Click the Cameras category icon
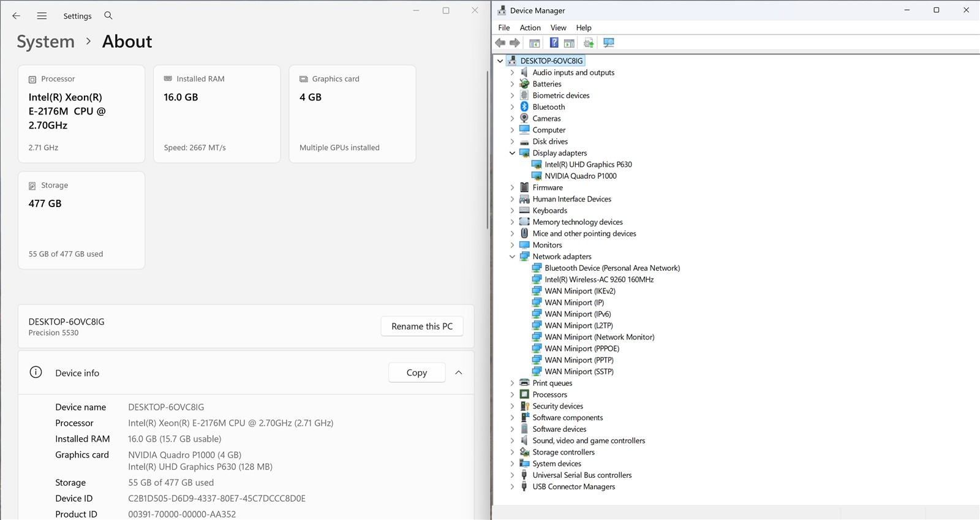The width and height of the screenshot is (980, 520). coord(524,118)
